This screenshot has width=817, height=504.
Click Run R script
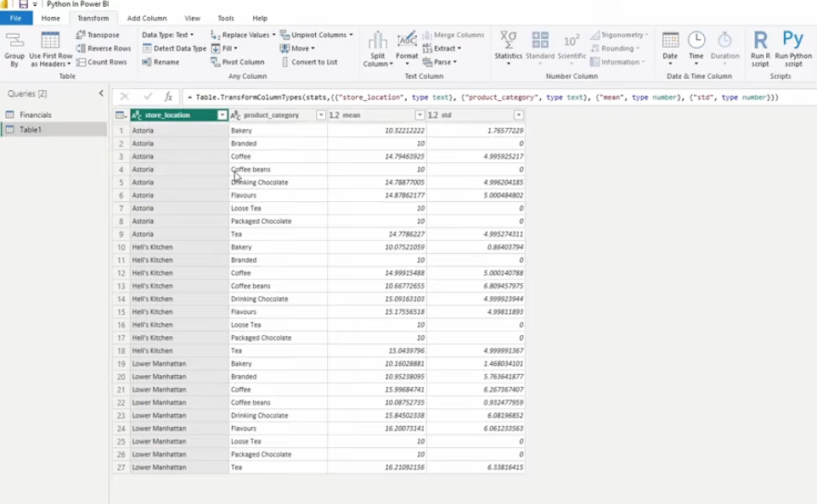pos(760,49)
